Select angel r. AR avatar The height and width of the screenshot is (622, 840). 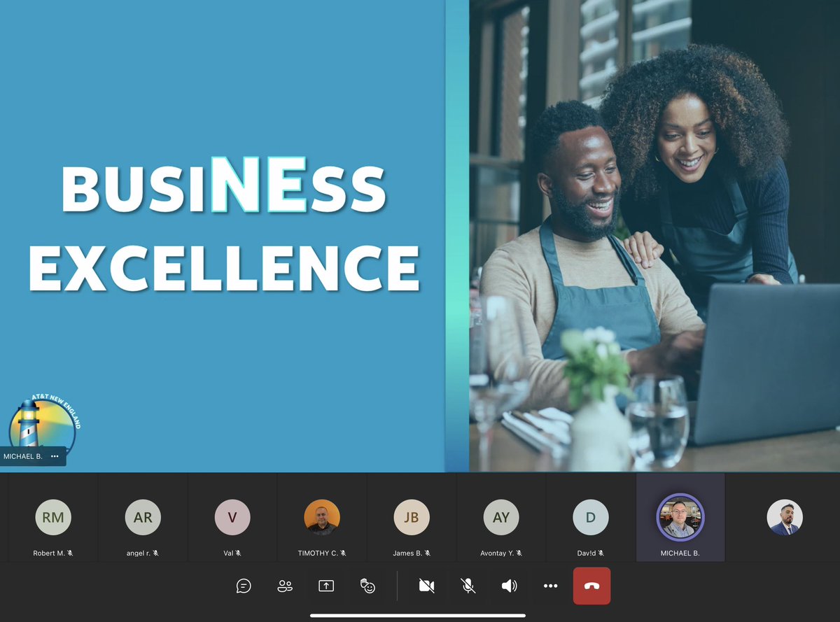pyautogui.click(x=143, y=518)
